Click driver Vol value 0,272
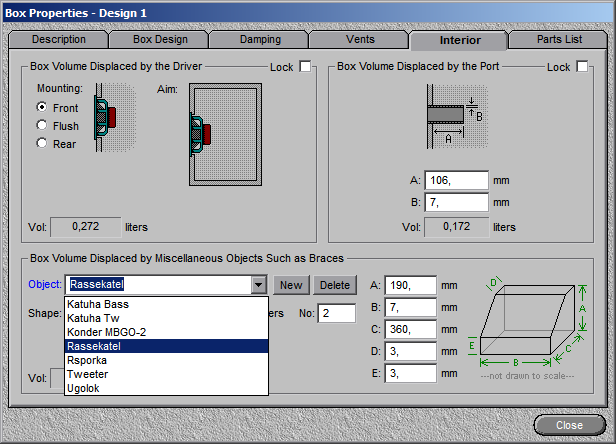The image size is (616, 444). click(86, 227)
